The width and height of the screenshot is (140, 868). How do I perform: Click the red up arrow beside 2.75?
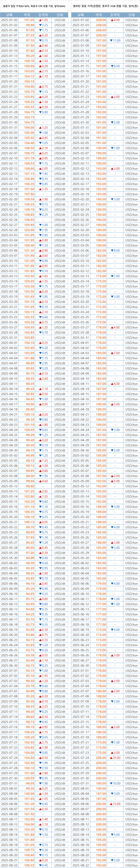(x=40, y=743)
